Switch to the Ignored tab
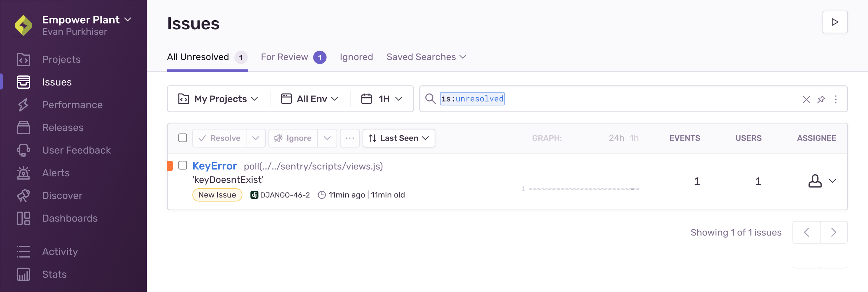Screen dimensions: 868x292 [356, 57]
